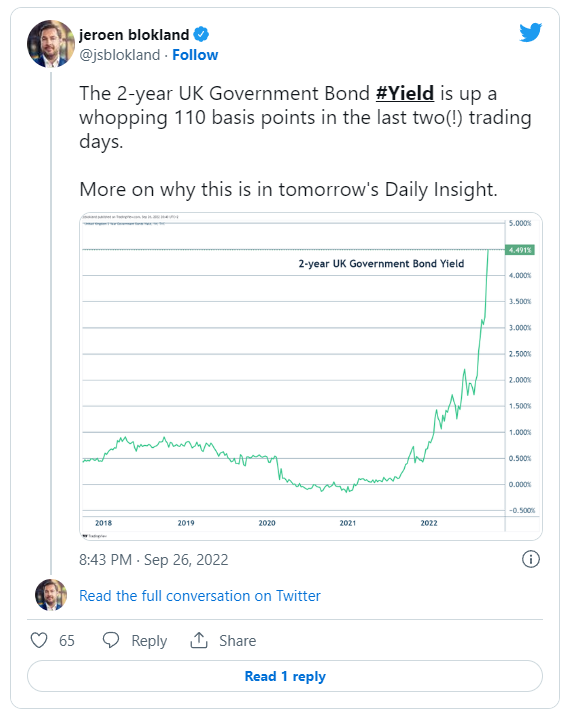The width and height of the screenshot is (568, 715).
Task: Open the @jsblokland handle
Action: coord(119,55)
